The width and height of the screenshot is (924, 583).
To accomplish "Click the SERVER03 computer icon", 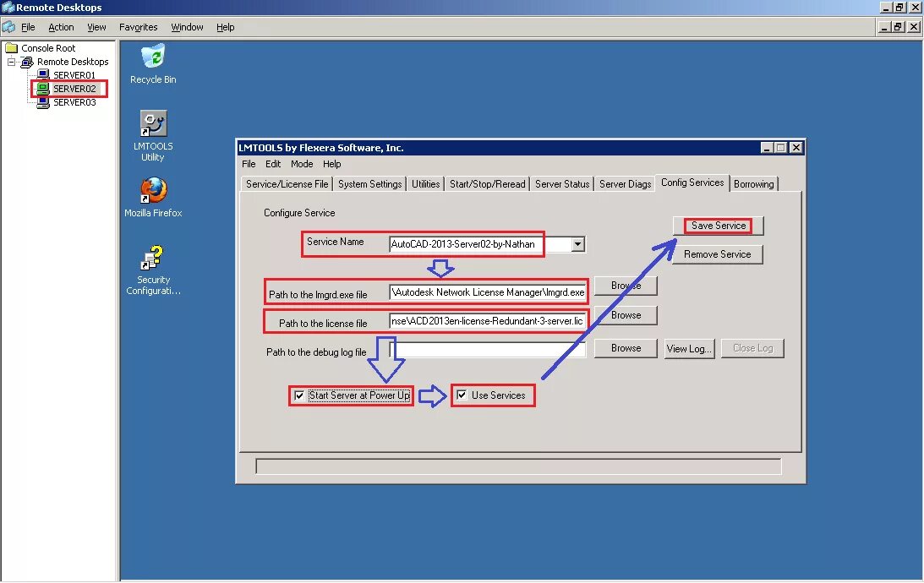I will click(x=43, y=102).
